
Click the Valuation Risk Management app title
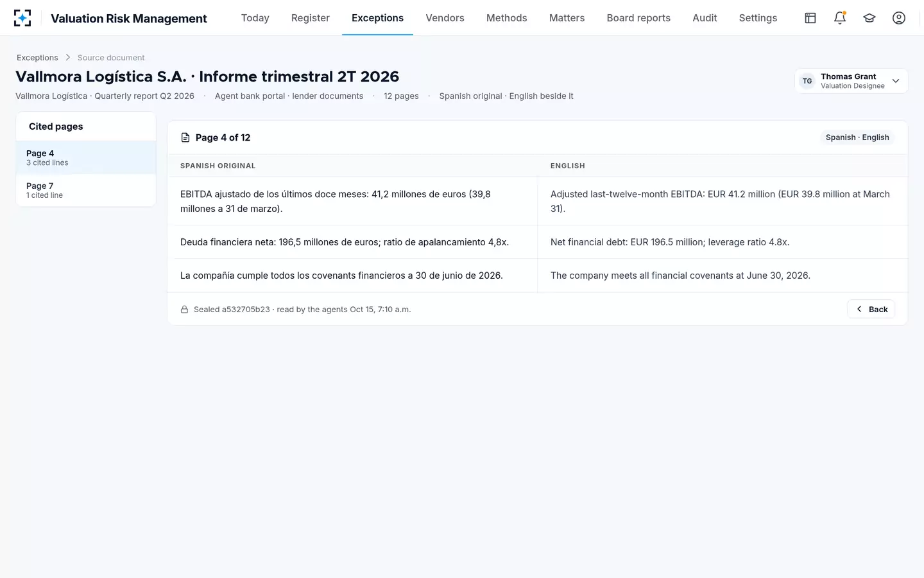tap(129, 19)
